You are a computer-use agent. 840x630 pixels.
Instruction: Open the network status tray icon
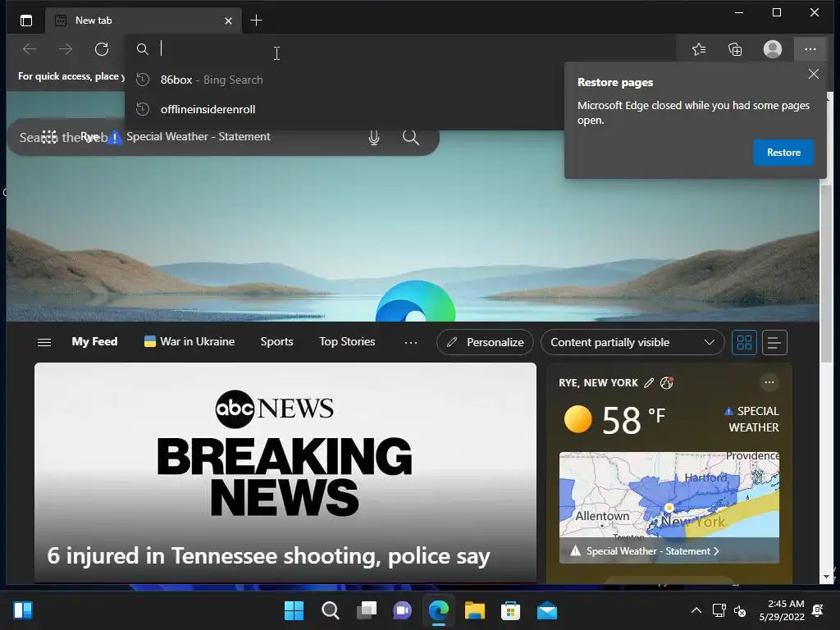[719, 610]
